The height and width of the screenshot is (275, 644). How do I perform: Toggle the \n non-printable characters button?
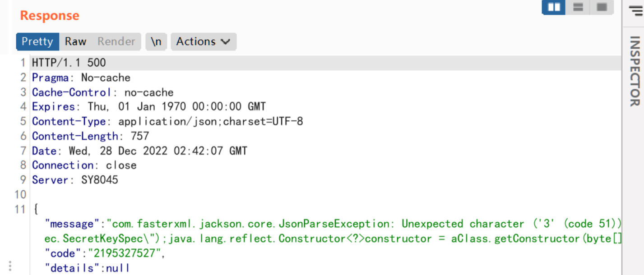[156, 41]
